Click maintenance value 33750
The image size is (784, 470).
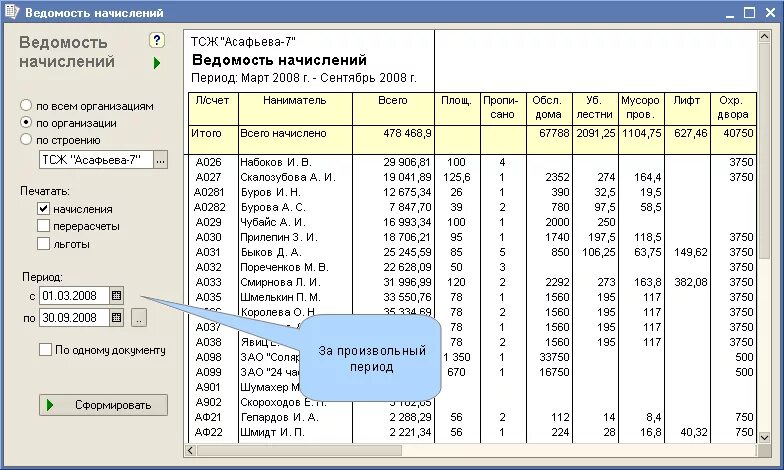554,357
